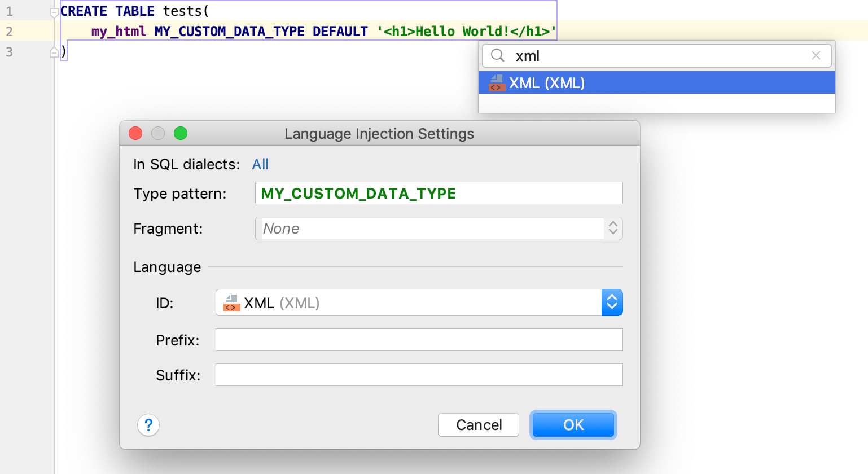This screenshot has width=868, height=474.
Task: Clear the xml search text with X
Action: click(x=816, y=55)
